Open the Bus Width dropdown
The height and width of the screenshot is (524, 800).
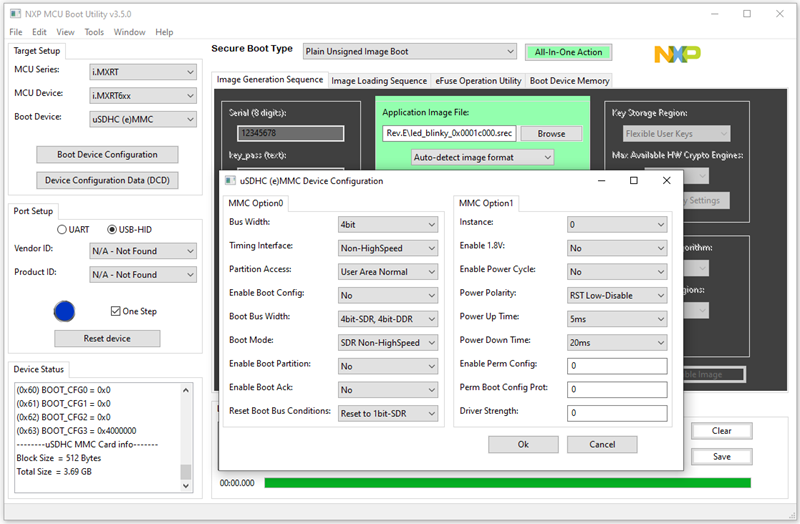[x=388, y=224]
